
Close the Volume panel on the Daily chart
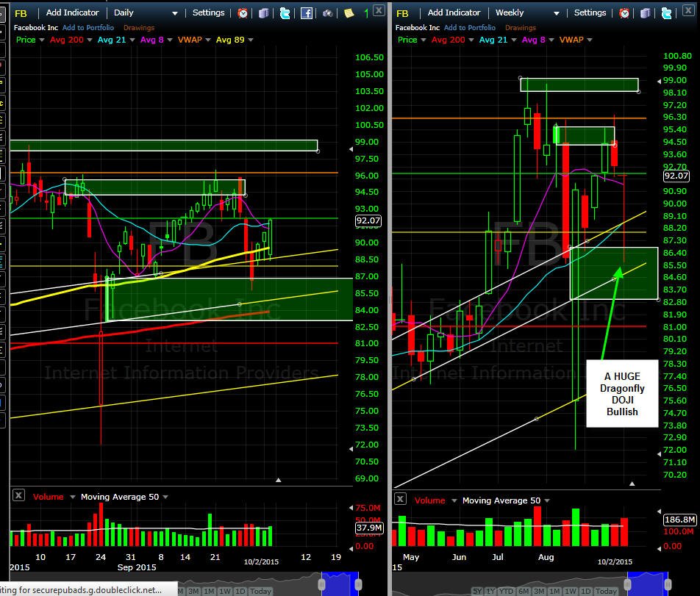coord(18,495)
